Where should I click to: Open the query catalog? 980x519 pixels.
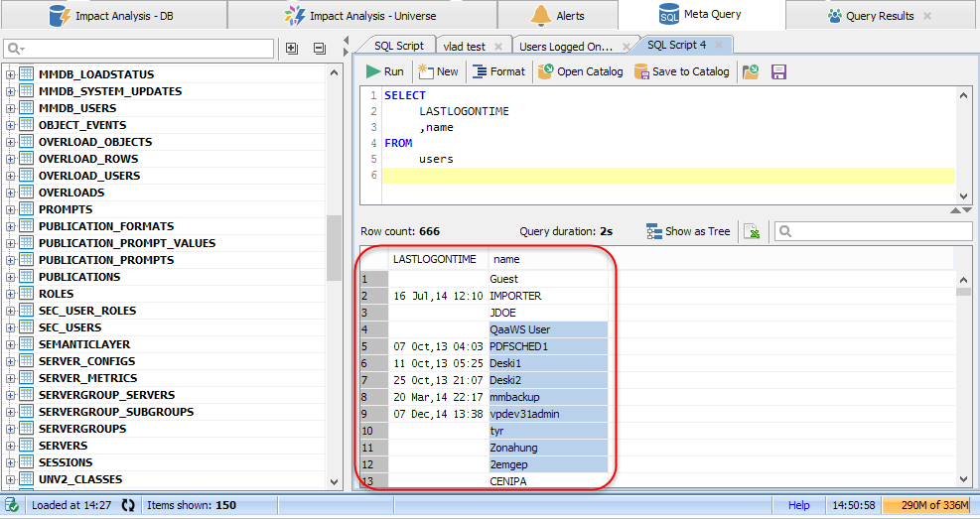coord(581,71)
